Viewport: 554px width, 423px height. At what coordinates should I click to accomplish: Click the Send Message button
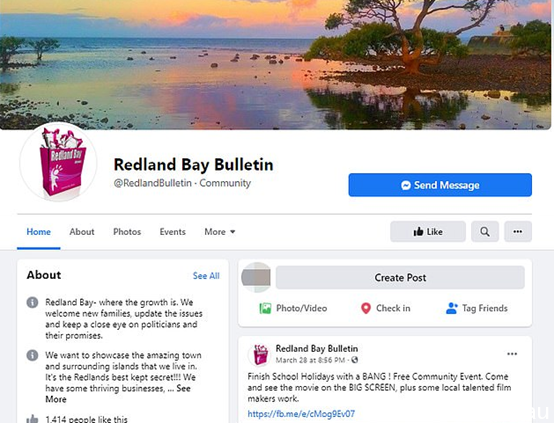(x=440, y=185)
